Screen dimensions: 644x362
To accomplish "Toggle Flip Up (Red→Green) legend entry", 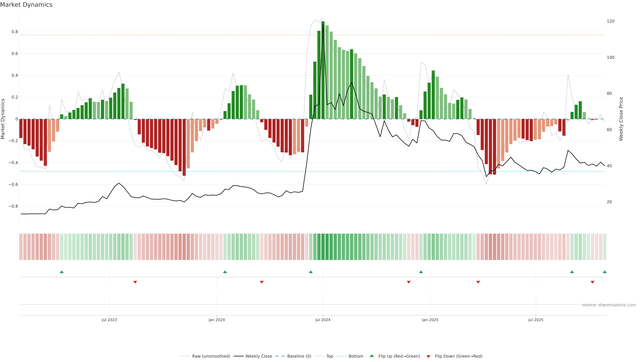I will click(x=399, y=356).
